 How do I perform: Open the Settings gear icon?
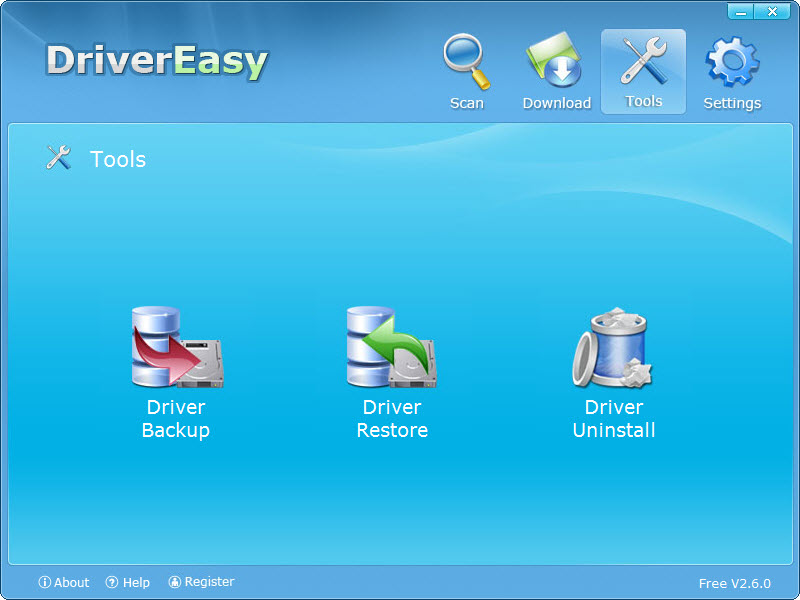click(x=732, y=62)
